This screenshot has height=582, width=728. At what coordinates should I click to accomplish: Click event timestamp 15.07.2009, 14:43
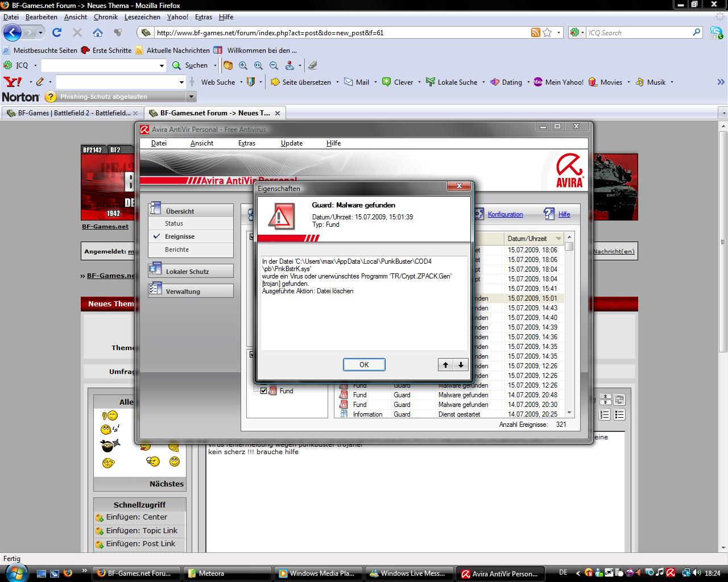(x=532, y=308)
